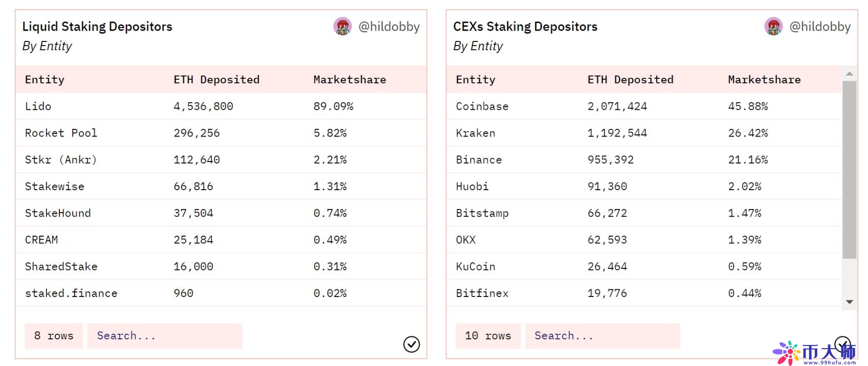This screenshot has width=868, height=366.
Task: Focus Search field in Liquid Staking table
Action: tap(164, 336)
